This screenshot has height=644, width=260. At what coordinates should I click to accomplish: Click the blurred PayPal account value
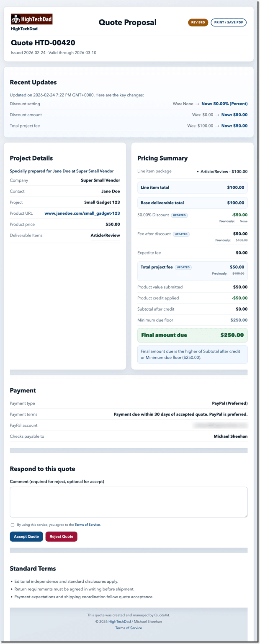point(220,425)
